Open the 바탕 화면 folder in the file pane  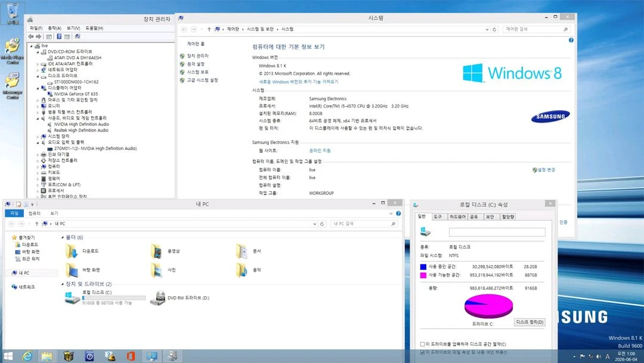click(82, 270)
